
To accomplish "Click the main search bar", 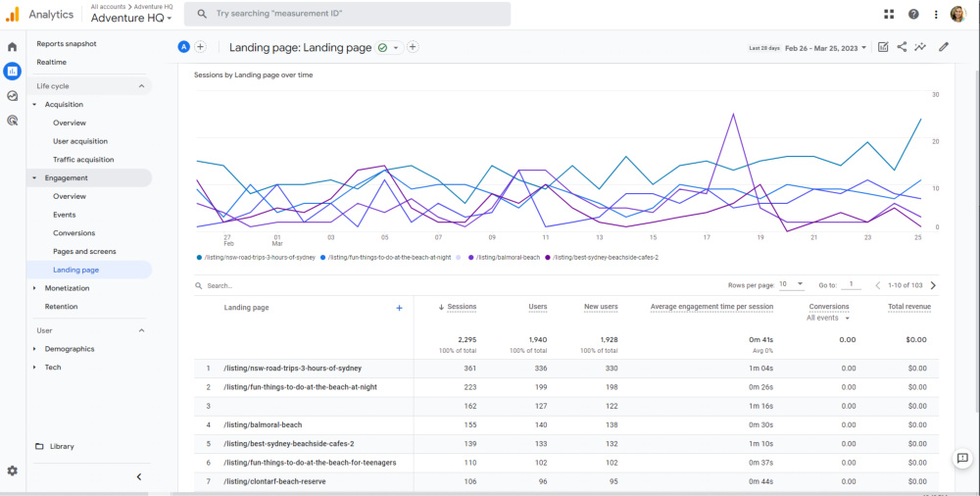I will point(348,14).
